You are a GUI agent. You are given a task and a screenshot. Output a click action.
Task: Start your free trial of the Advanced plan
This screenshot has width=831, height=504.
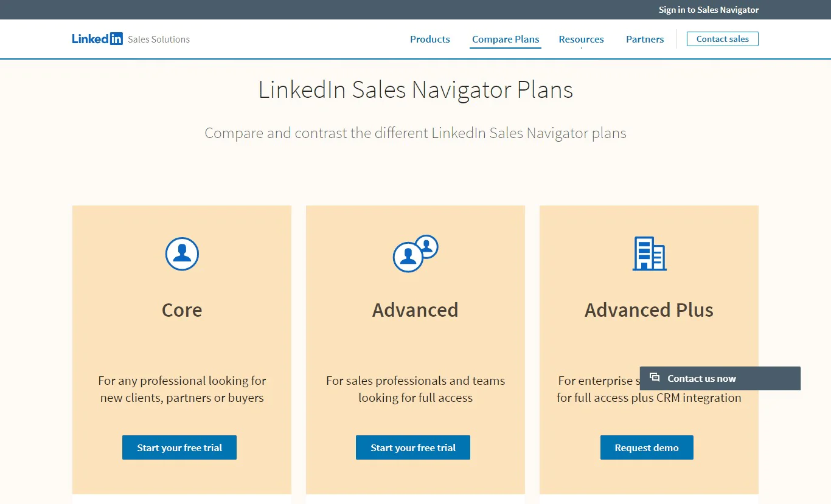pyautogui.click(x=412, y=447)
